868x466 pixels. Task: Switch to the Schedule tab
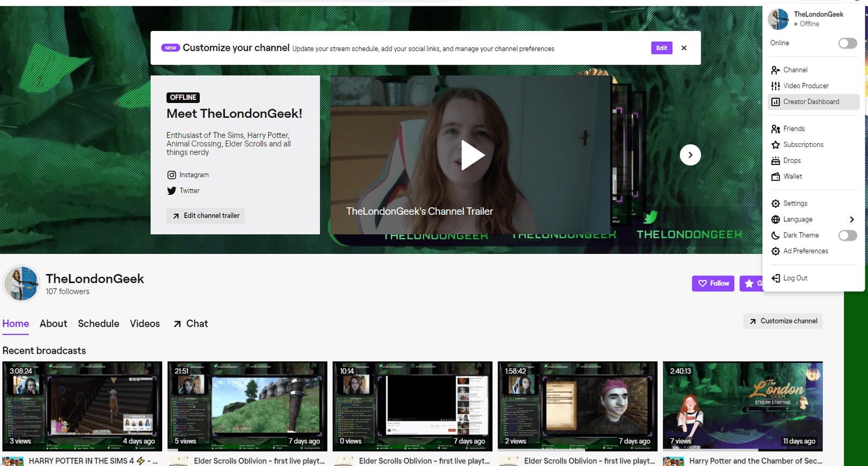tap(98, 324)
